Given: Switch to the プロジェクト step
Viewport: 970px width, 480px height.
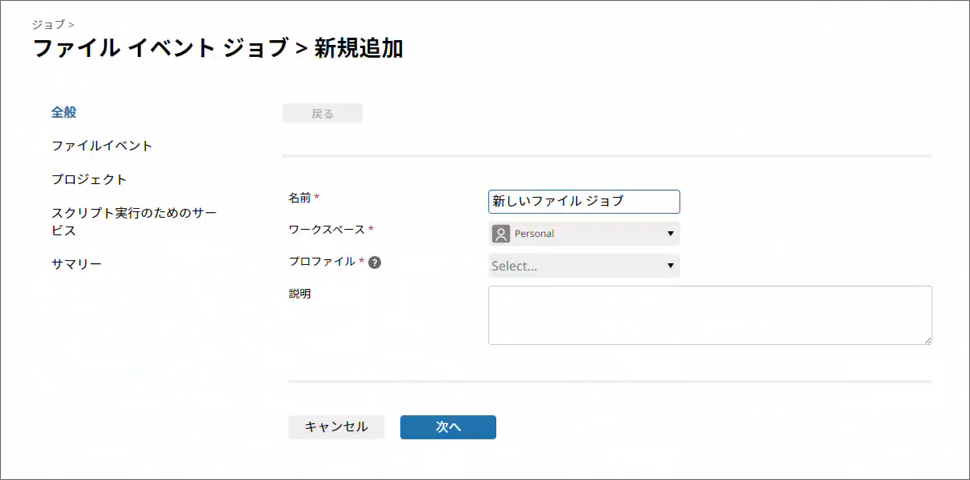Looking at the screenshot, I should (x=89, y=180).
